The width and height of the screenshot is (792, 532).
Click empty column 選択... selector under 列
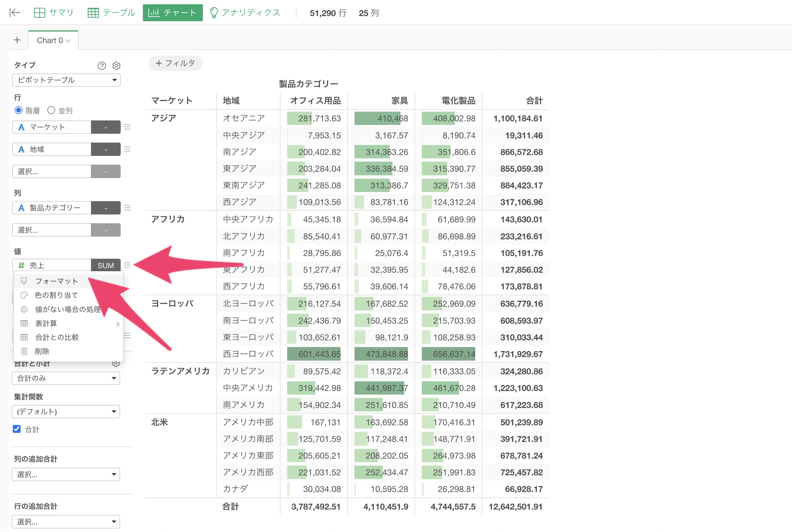(x=52, y=230)
